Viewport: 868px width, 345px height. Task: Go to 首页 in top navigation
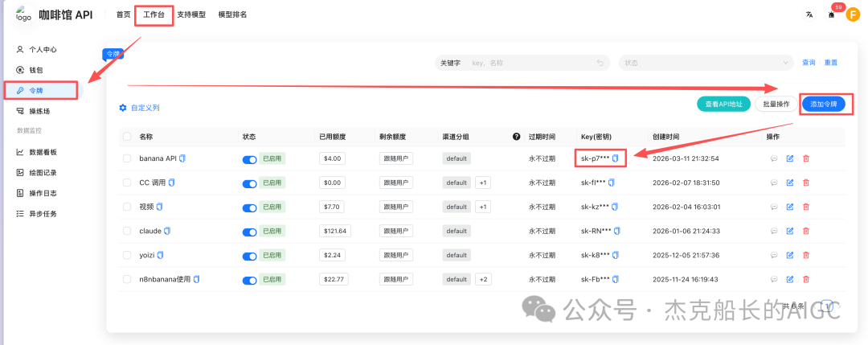pyautogui.click(x=123, y=15)
